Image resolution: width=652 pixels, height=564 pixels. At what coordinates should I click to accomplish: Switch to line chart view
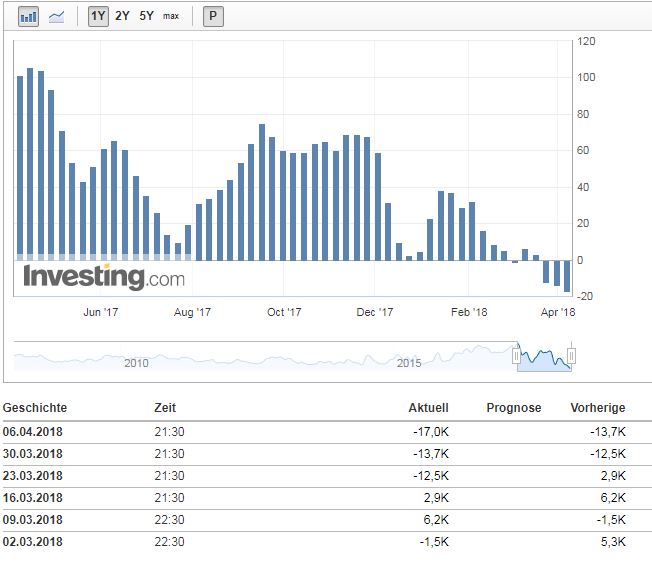(56, 17)
